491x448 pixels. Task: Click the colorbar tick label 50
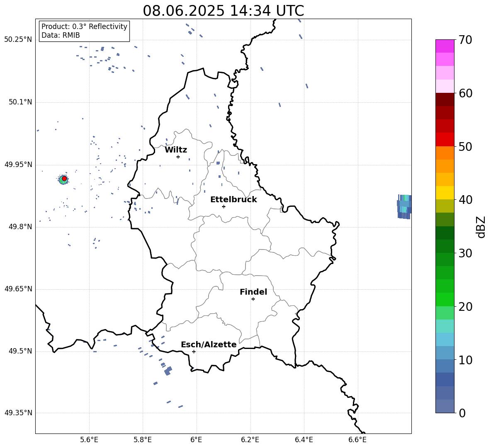point(466,147)
